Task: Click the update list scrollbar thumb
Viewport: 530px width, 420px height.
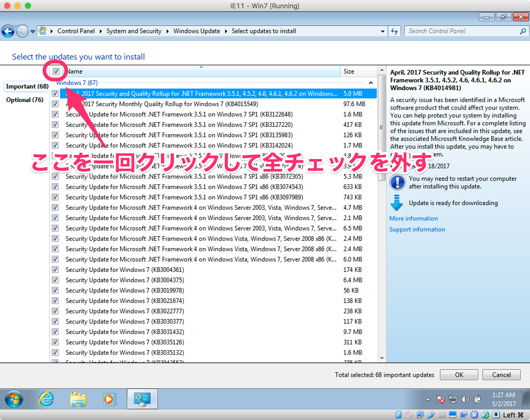Action: point(381,127)
